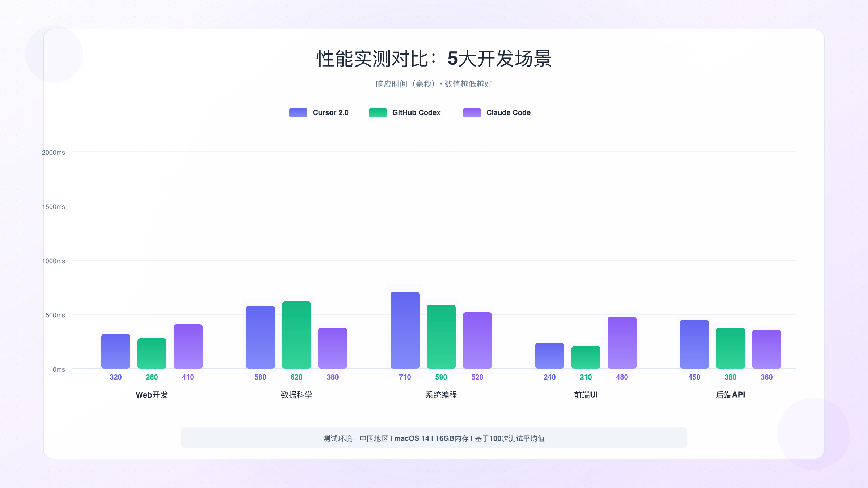Select the tallest bar in 系统编程 group
This screenshot has height=488, width=868.
point(405,331)
